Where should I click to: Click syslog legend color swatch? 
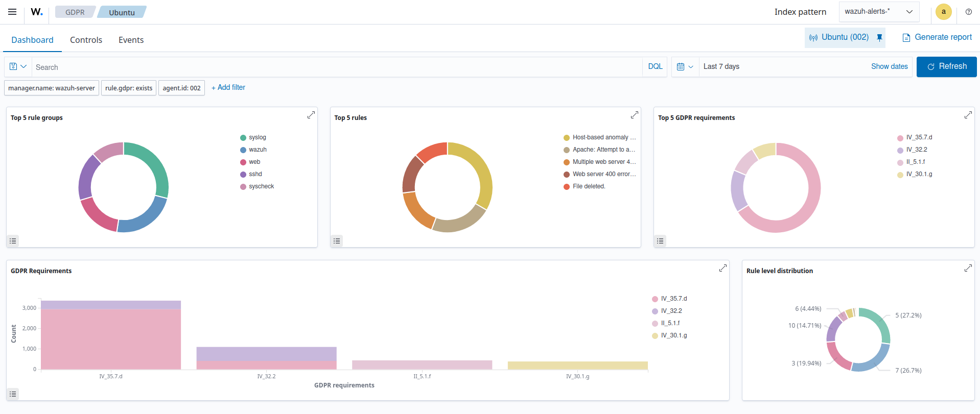243,138
